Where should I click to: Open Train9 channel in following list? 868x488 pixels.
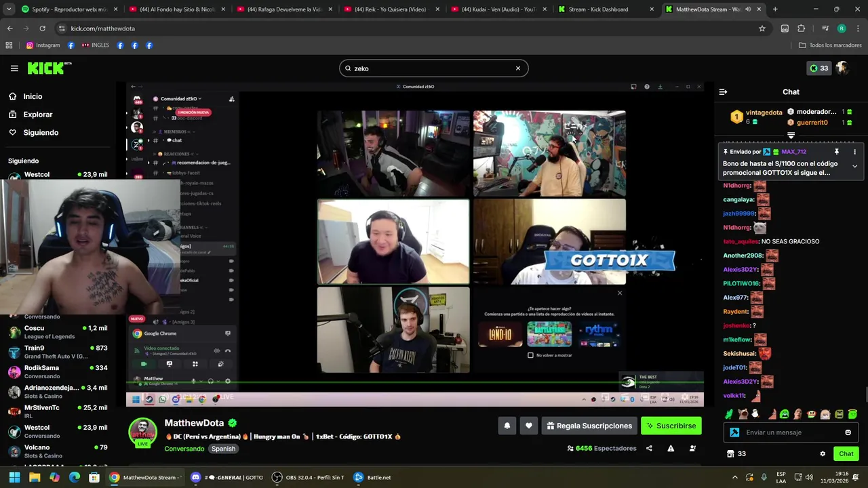pos(58,352)
